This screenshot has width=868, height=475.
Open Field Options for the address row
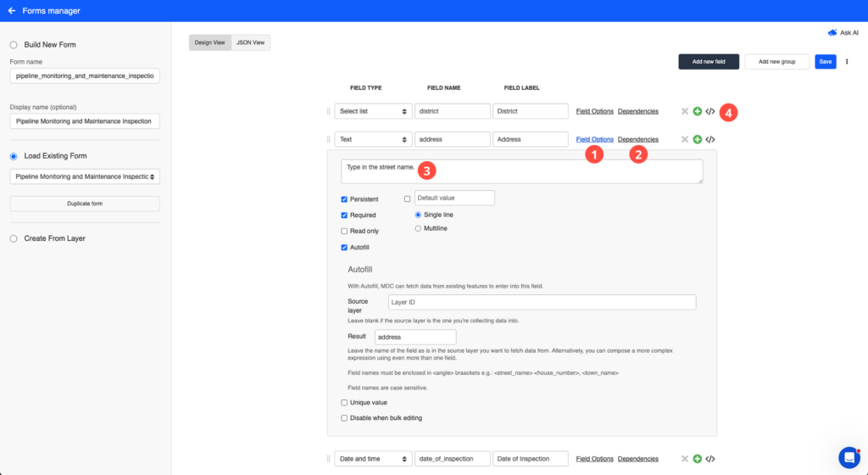[594, 139]
